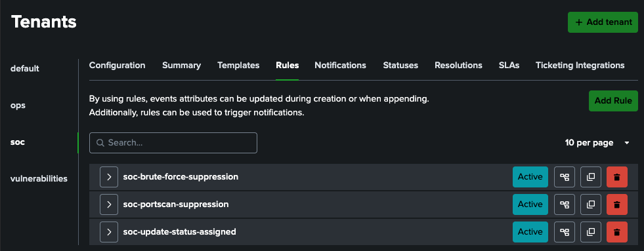Open the 10 per page dropdown
644x251 pixels.
(x=597, y=143)
